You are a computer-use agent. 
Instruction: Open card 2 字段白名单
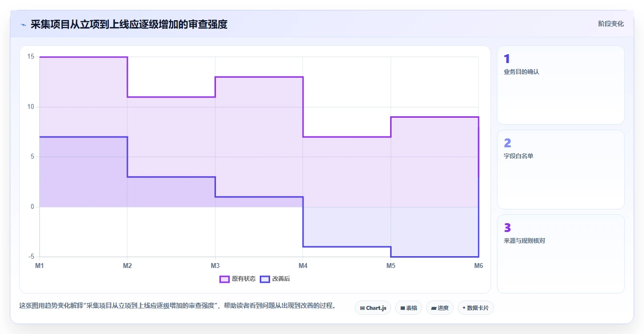[561, 169]
